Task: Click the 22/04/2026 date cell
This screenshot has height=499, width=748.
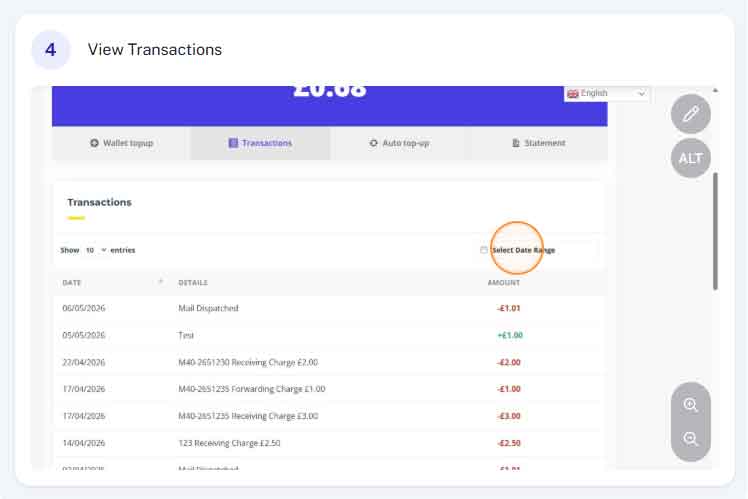Action: (x=83, y=363)
